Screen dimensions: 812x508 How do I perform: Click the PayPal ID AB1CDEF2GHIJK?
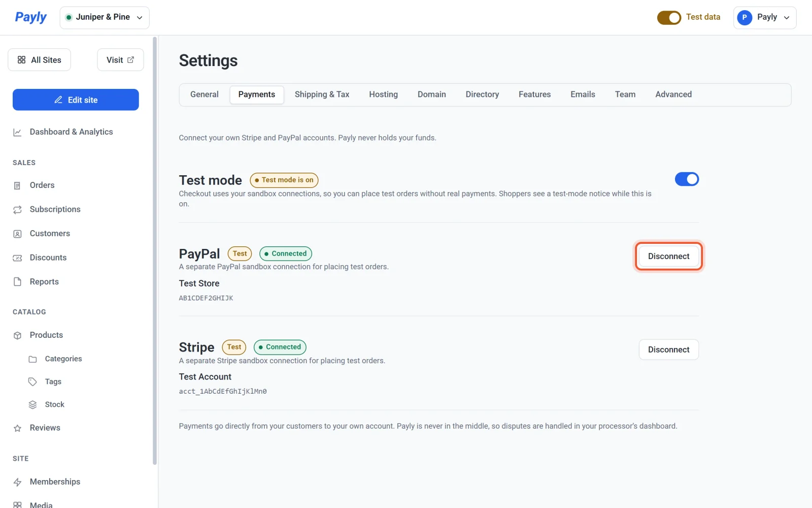coord(206,298)
